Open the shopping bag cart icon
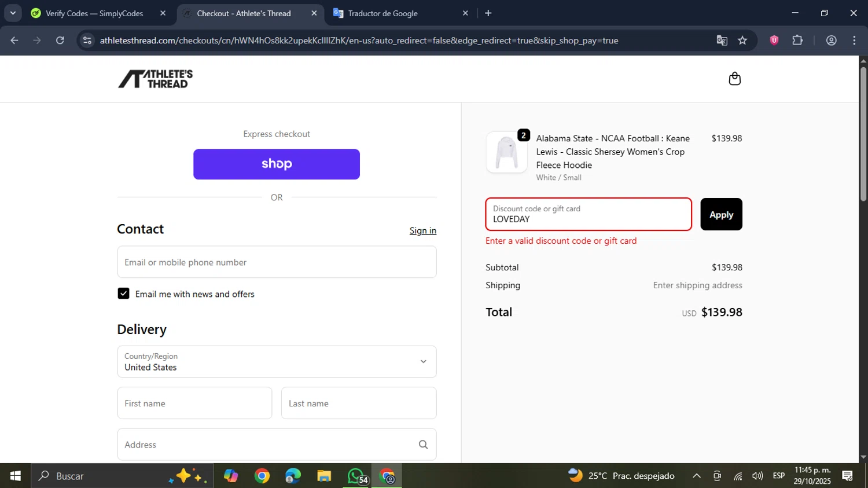Screen dimensions: 868x488 point(734,79)
